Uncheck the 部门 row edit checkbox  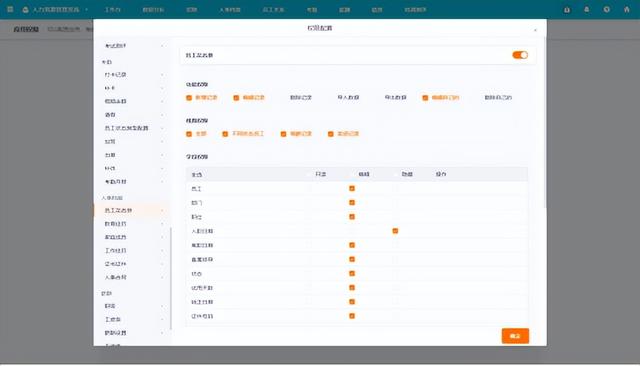pyautogui.click(x=352, y=203)
